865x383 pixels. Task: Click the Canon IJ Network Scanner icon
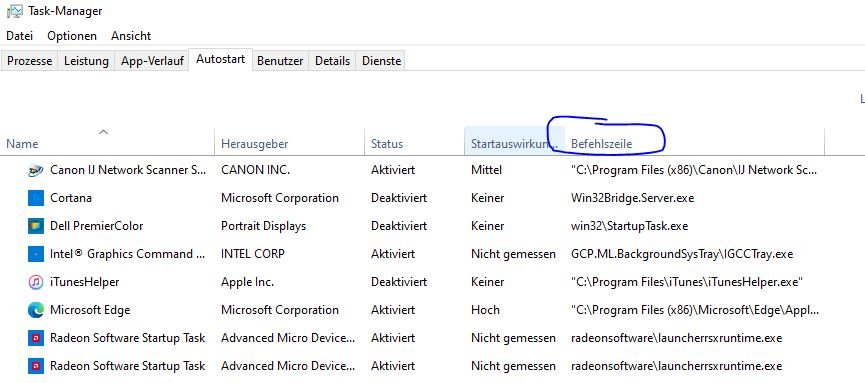click(x=35, y=171)
